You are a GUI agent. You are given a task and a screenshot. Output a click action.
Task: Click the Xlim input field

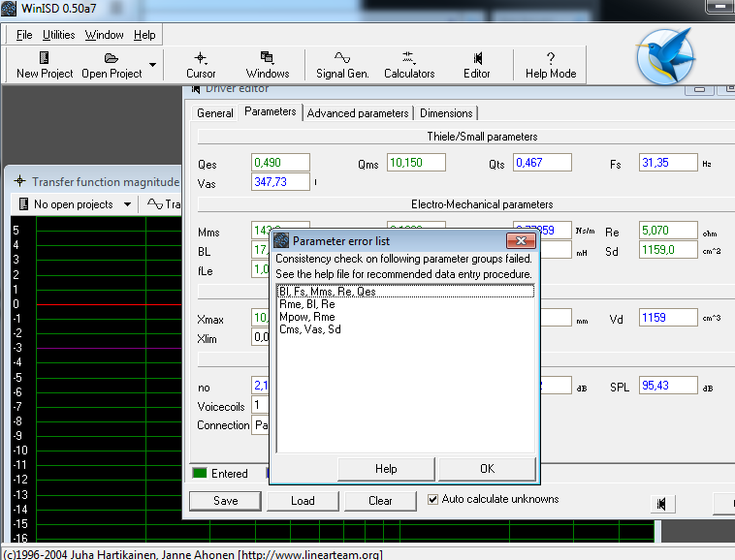click(261, 336)
